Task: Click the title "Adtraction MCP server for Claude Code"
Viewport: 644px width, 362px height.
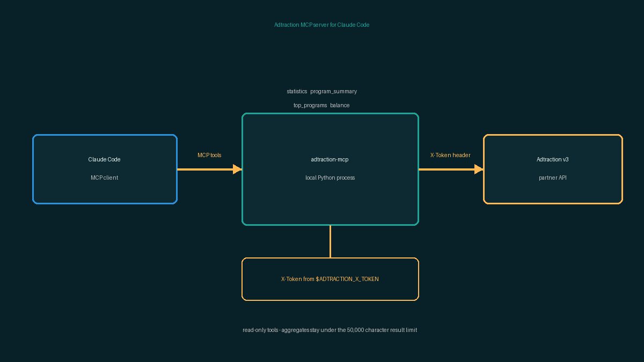Action: click(321, 25)
